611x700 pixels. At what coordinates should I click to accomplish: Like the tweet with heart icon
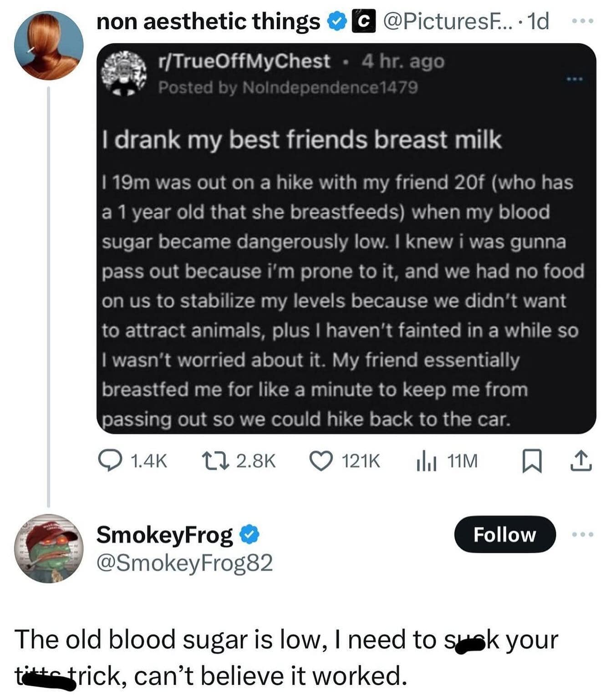click(x=321, y=461)
